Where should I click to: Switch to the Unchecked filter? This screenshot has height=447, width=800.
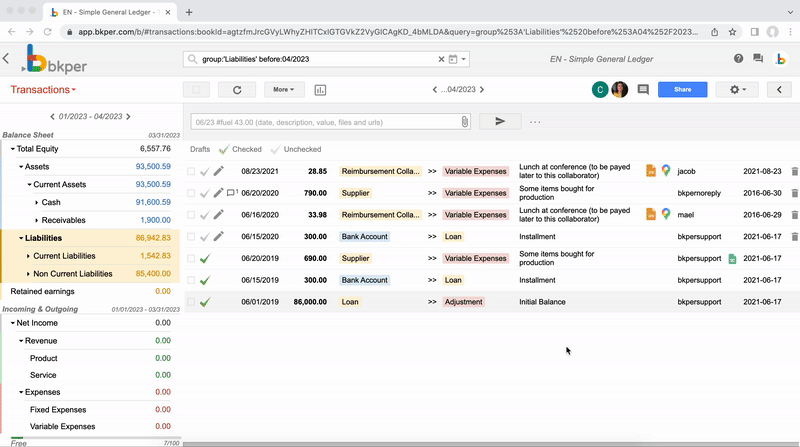(x=296, y=149)
